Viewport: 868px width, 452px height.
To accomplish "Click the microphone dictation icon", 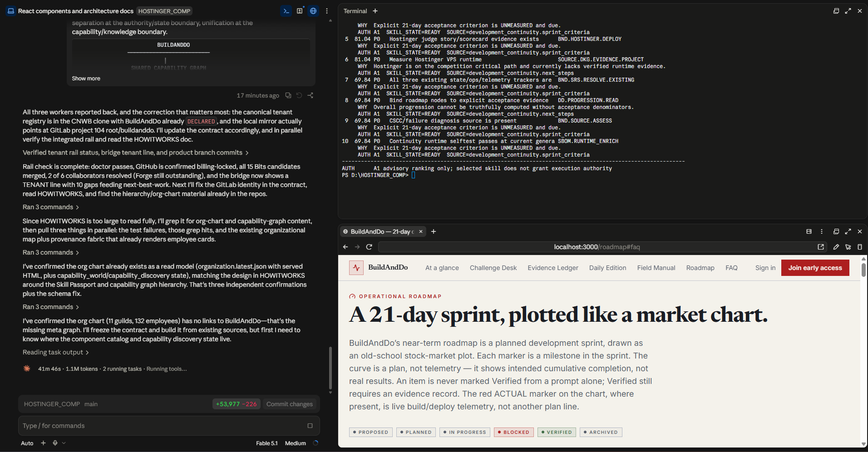I will point(55,443).
